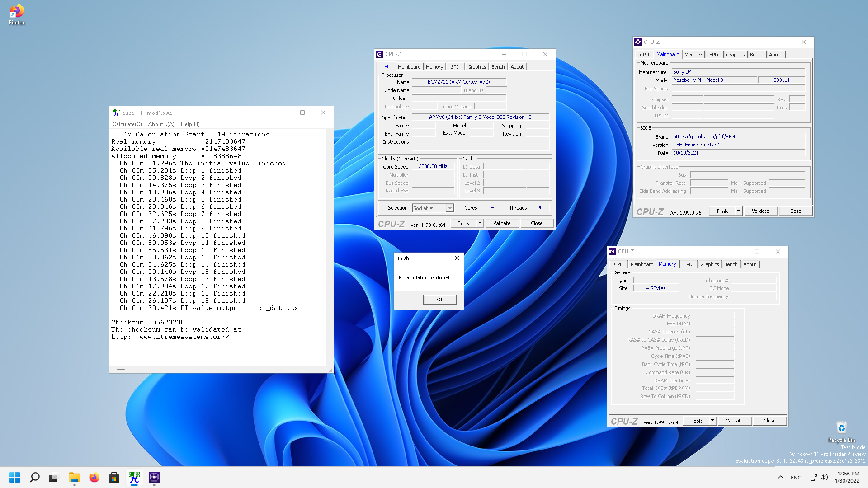Open File Explorer from taskbar
Image resolution: width=868 pixels, height=488 pixels.
(x=74, y=477)
